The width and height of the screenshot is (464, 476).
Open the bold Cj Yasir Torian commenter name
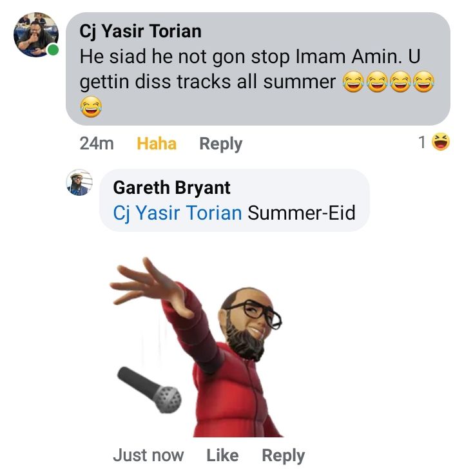(x=140, y=32)
